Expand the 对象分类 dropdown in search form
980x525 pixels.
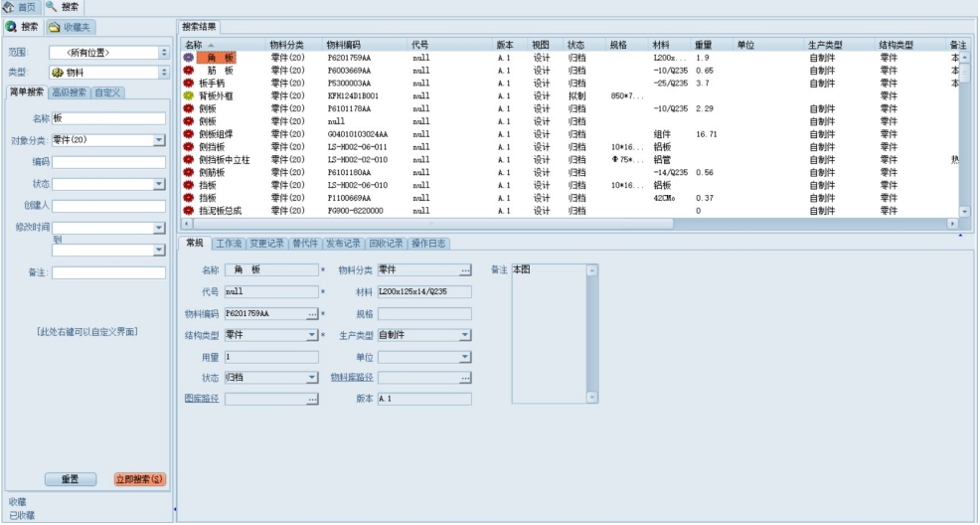(159, 140)
